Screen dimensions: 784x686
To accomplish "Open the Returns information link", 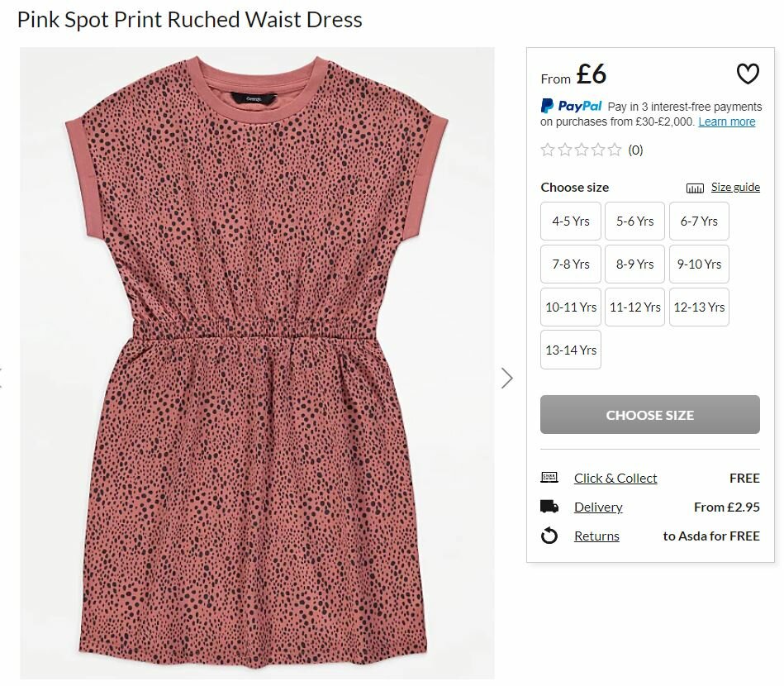I will (596, 536).
